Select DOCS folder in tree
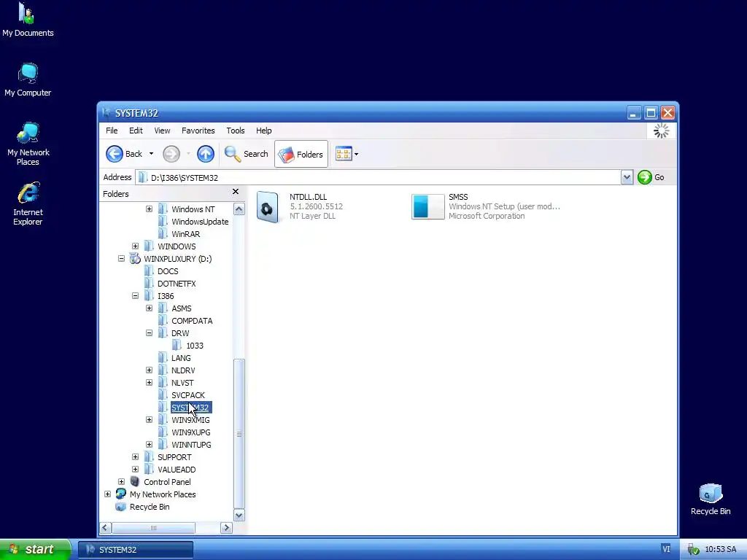The image size is (747, 560). [x=168, y=271]
